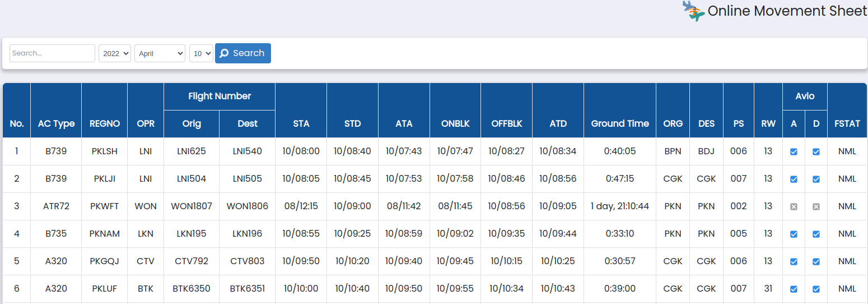Toggle Avio A checkbox for row 4
Viewport: 868px width, 304px height.
(794, 234)
